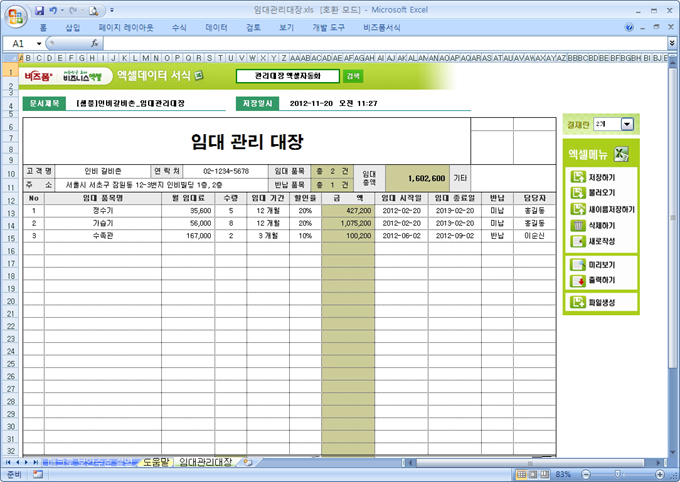This screenshot has height=482, width=680.
Task: Click the Office button in top-left corner
Action: [14, 14]
